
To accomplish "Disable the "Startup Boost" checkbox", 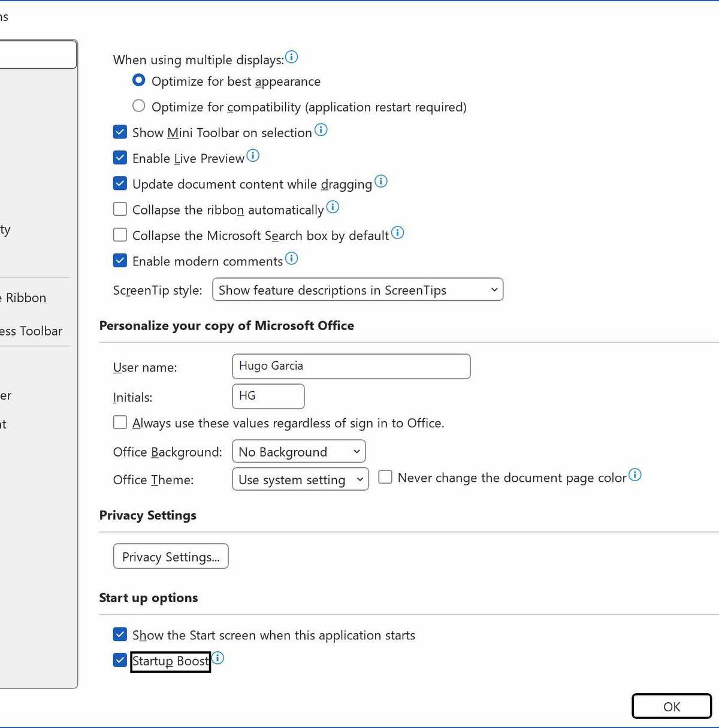I will click(120, 660).
